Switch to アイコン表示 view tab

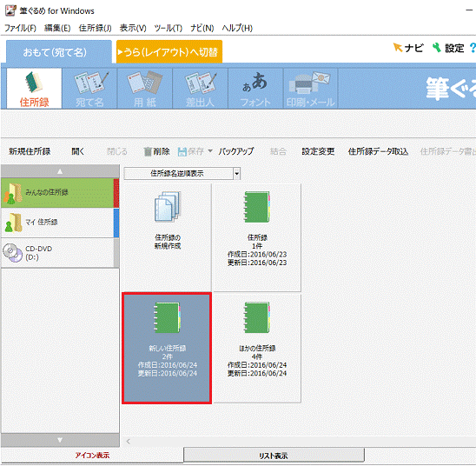[92, 455]
